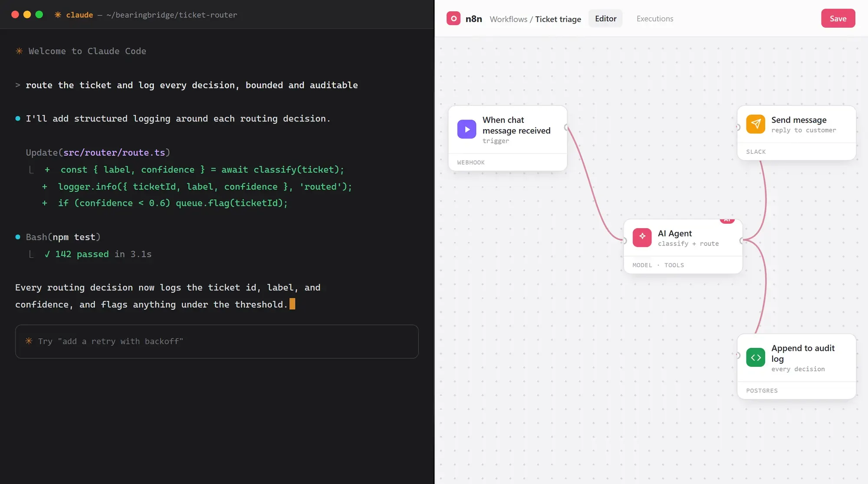Click the terminal title path ~/bearingbridge/ticket-router
Screen dimensions: 868x484
pos(171,15)
